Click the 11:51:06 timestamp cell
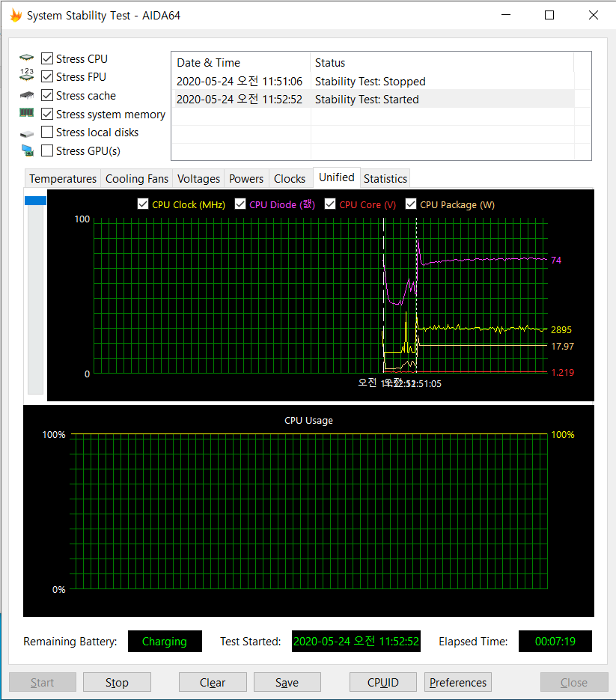The width and height of the screenshot is (616, 700). [x=240, y=82]
